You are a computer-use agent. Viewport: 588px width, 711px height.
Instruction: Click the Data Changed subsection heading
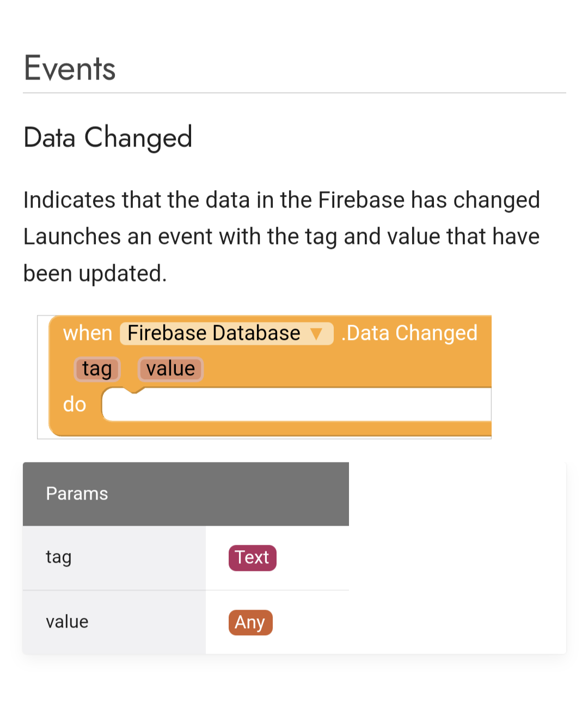click(108, 137)
